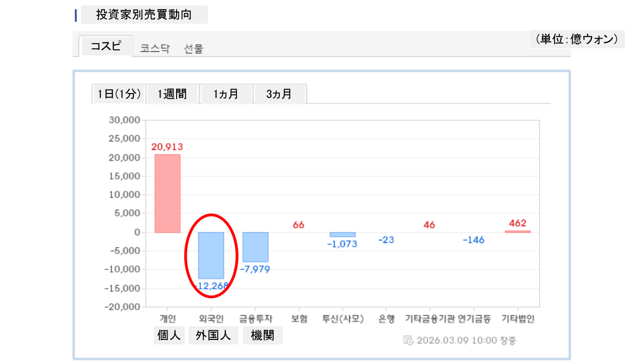Select the コスピ market tab
This screenshot has height=362, width=644.
[x=106, y=46]
